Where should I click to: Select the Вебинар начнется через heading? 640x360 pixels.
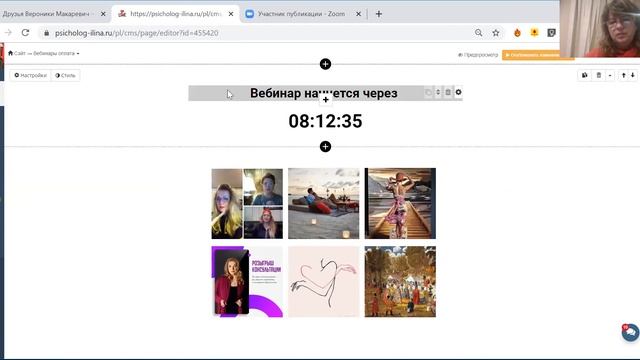[x=324, y=93]
